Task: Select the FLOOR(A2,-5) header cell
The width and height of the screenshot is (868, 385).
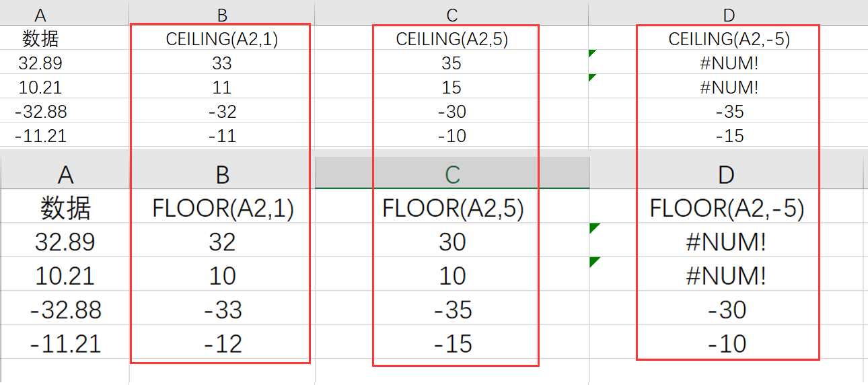Action: (727, 209)
